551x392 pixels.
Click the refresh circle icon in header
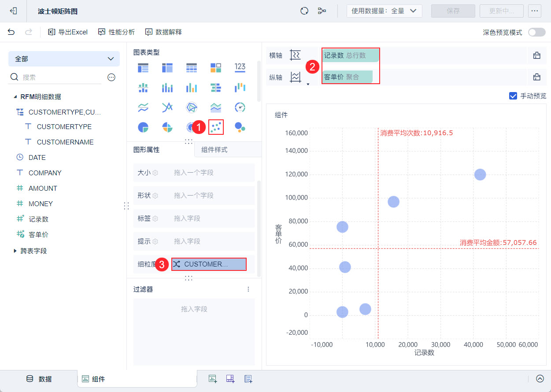[304, 11]
